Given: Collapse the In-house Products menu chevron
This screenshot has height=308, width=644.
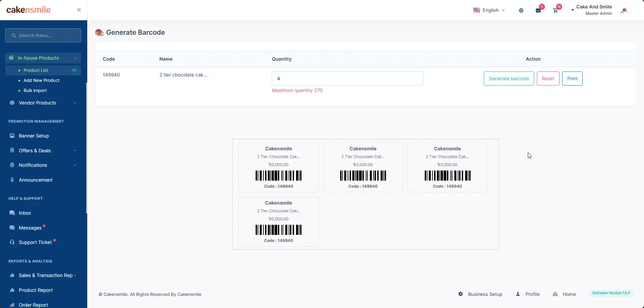Looking at the screenshot, I should click(x=75, y=58).
